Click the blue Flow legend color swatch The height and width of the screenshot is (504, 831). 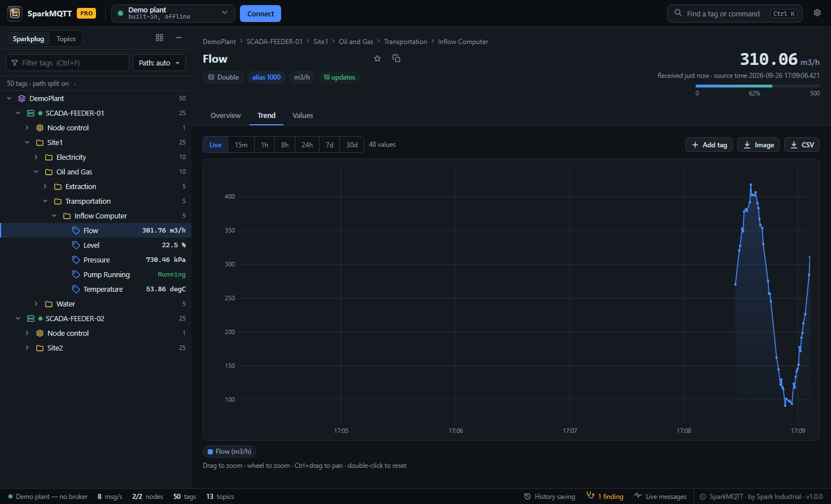[210, 452]
